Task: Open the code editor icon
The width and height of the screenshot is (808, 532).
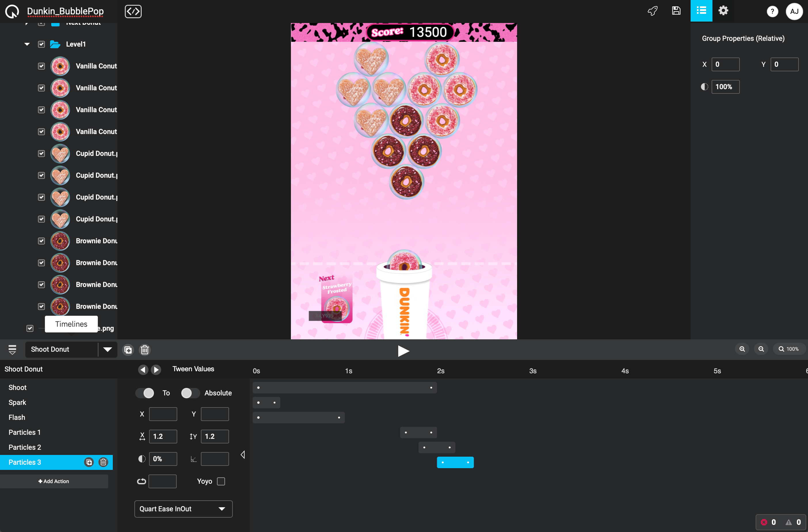Action: tap(133, 12)
